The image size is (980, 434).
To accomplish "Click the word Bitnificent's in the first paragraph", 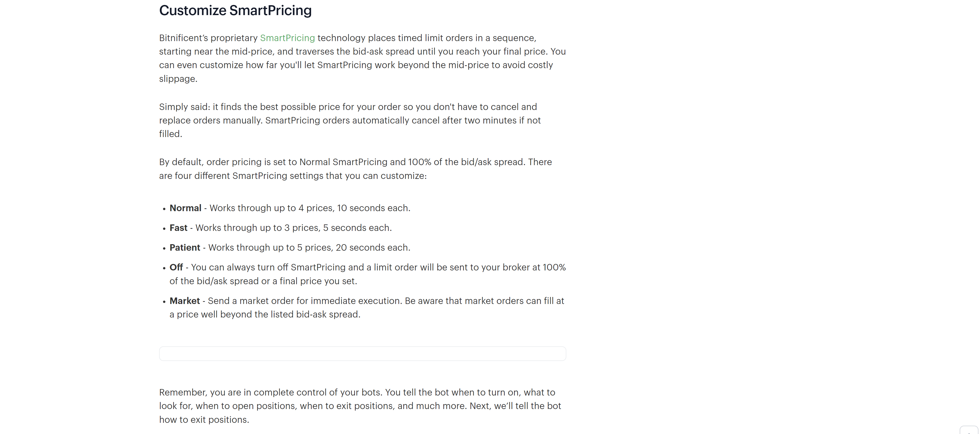I will (183, 38).
